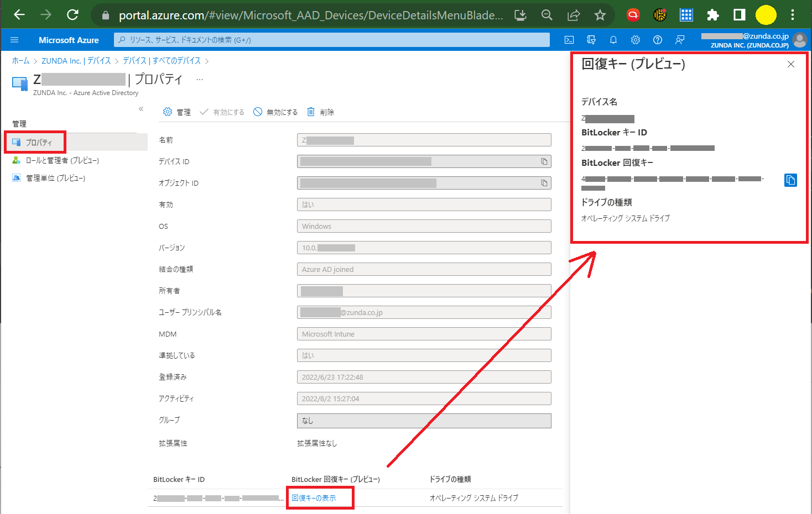Click the バージョン field showing 10.0
Image resolution: width=812 pixels, height=514 pixels.
(424, 248)
